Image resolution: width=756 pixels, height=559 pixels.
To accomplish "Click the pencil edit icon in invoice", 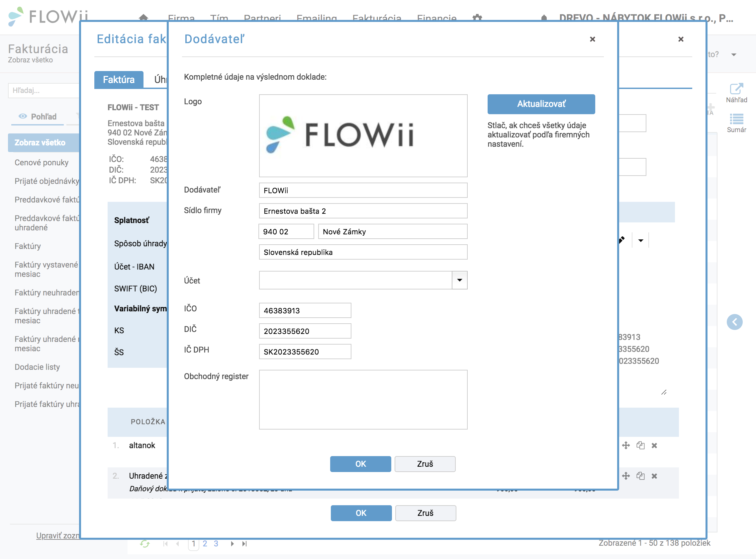I will [x=622, y=240].
